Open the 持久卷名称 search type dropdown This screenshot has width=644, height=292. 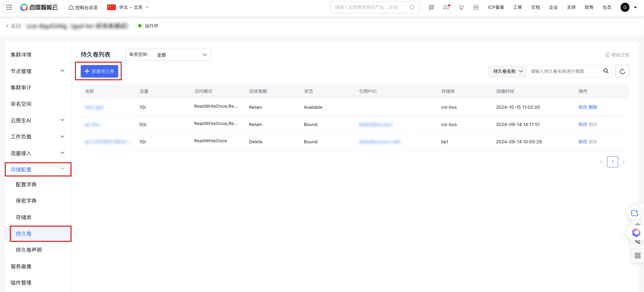coord(507,71)
